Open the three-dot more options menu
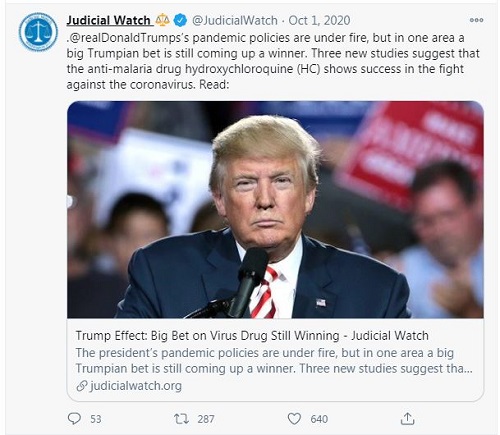Screen dimensions: 500x435 [x=476, y=20]
